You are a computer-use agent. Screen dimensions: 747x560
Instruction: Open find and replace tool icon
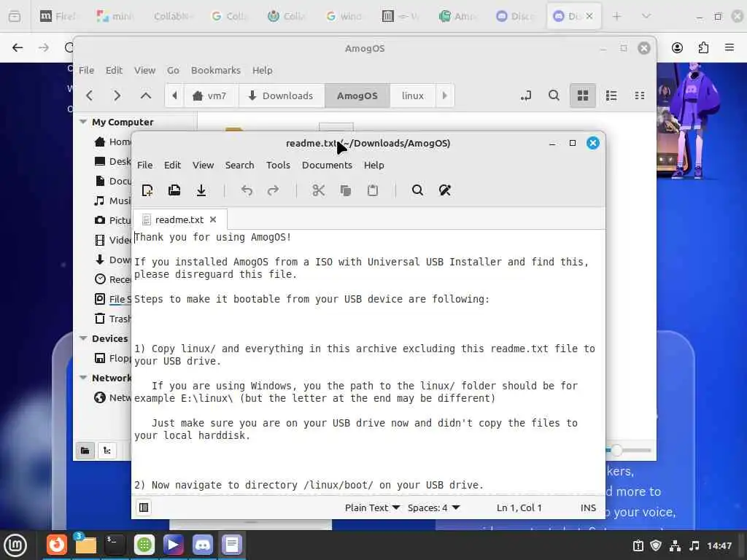click(x=444, y=190)
